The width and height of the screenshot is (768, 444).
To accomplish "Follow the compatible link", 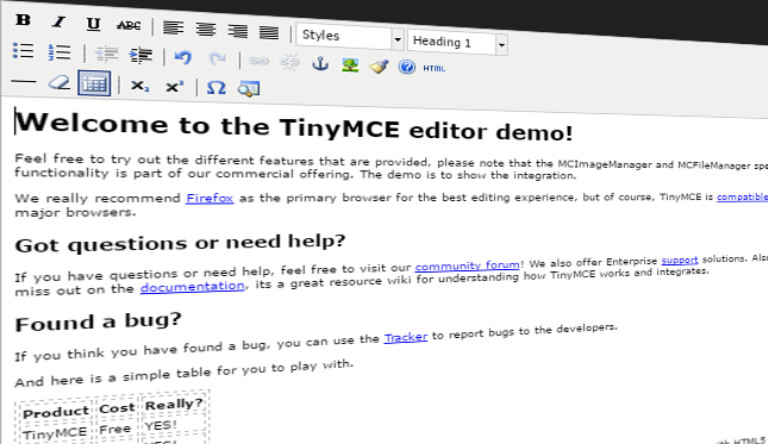I will [x=743, y=197].
